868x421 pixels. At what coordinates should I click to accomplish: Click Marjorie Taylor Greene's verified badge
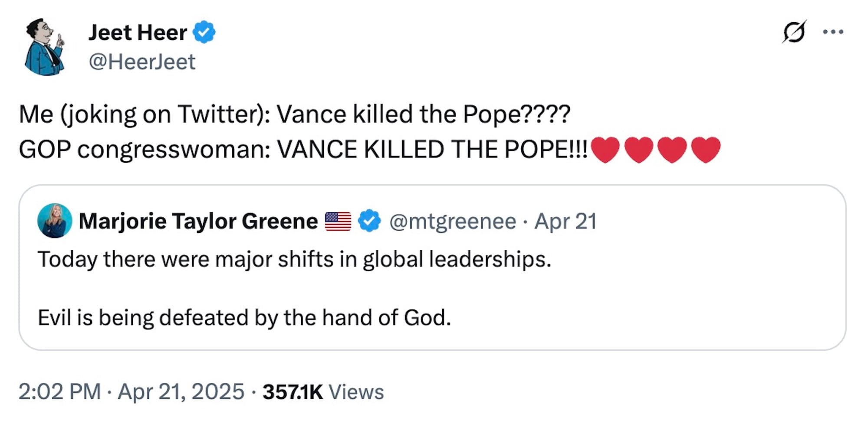point(369,221)
